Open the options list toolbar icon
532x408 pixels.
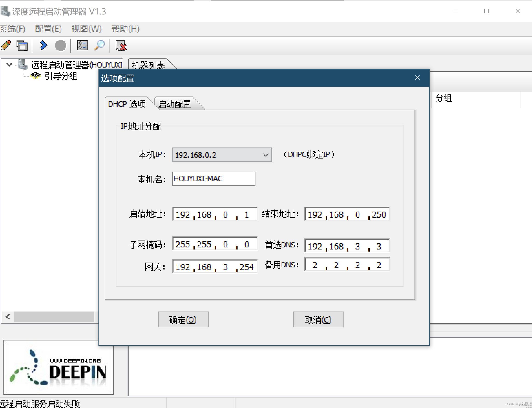(x=82, y=45)
